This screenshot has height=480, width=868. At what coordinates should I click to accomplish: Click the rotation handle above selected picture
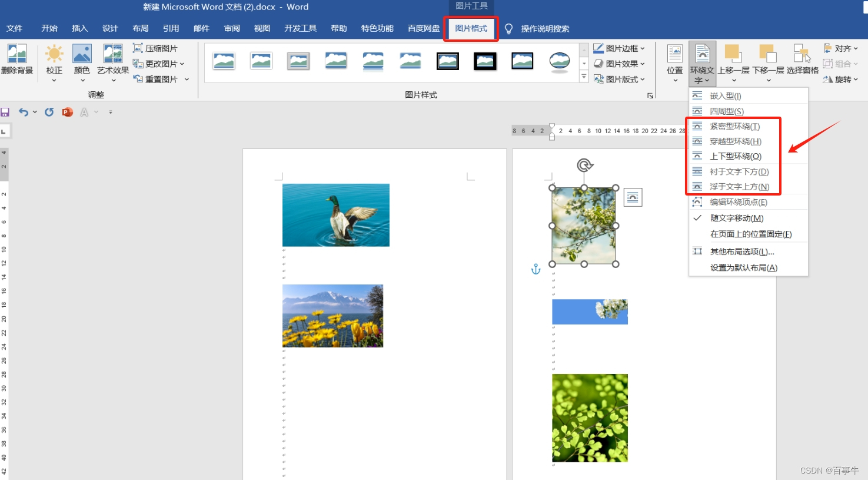coord(584,165)
